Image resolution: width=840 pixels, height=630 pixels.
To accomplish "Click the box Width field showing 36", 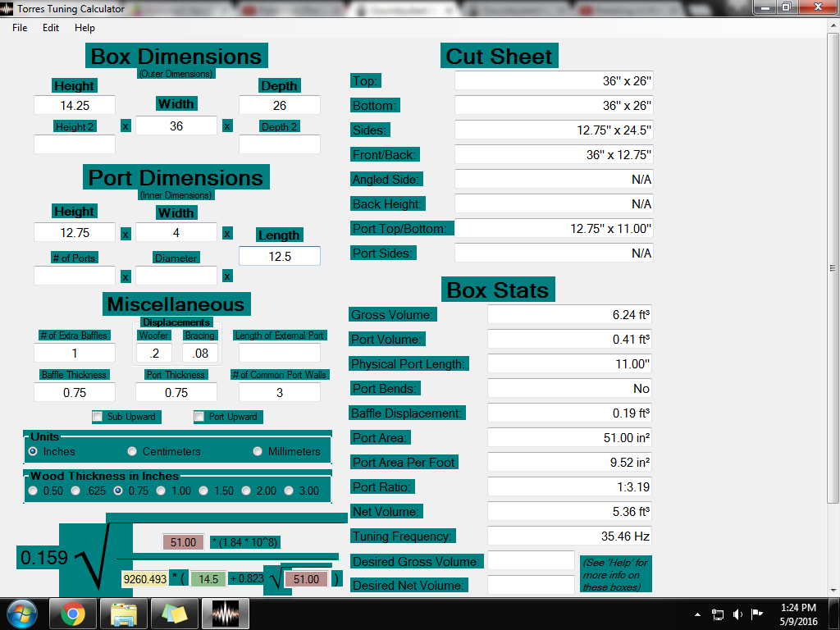I will coord(176,126).
